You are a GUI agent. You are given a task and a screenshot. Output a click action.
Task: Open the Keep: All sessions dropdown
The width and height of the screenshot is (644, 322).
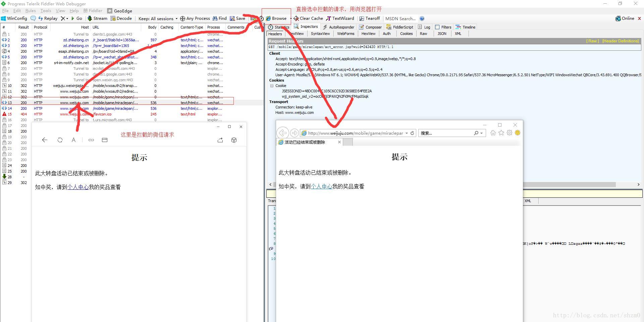point(158,19)
